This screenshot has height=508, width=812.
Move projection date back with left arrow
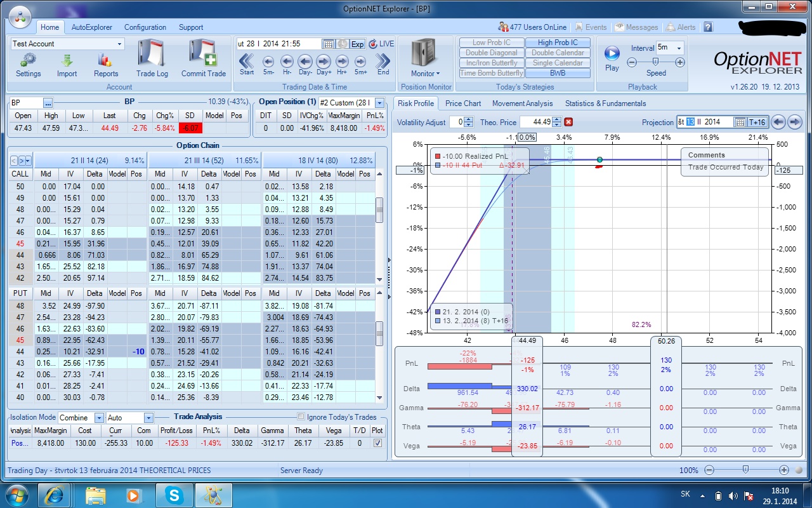pos(778,123)
